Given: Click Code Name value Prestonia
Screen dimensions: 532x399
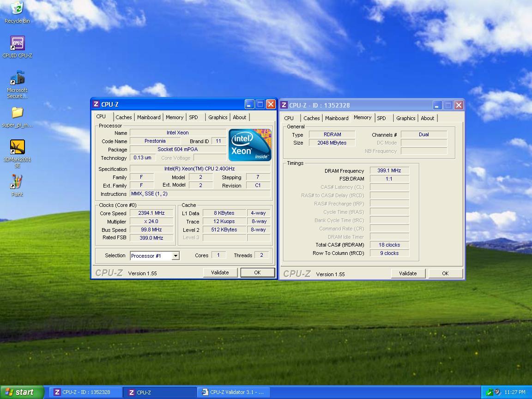Looking at the screenshot, I should click(x=155, y=141).
